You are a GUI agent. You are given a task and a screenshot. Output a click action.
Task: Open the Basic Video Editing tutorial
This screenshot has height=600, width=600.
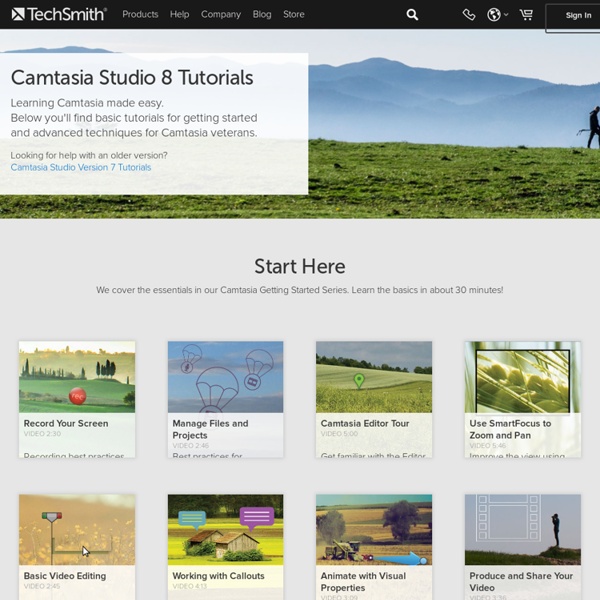(77, 530)
